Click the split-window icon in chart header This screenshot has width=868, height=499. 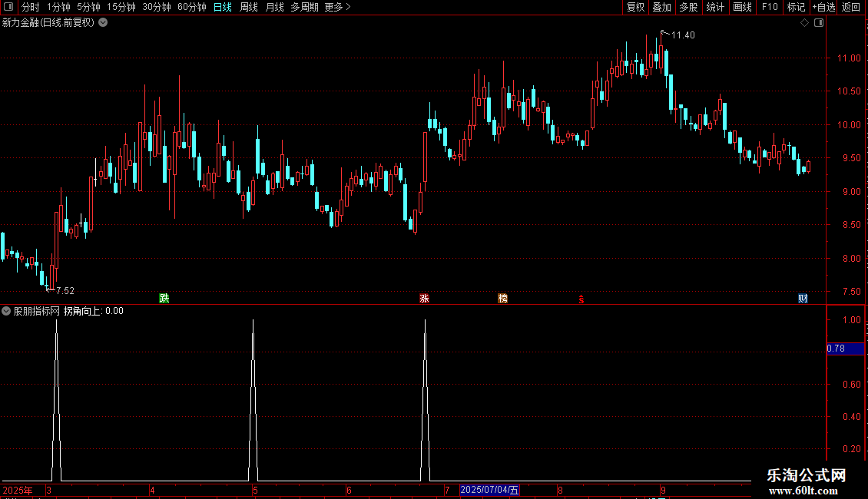(819, 23)
